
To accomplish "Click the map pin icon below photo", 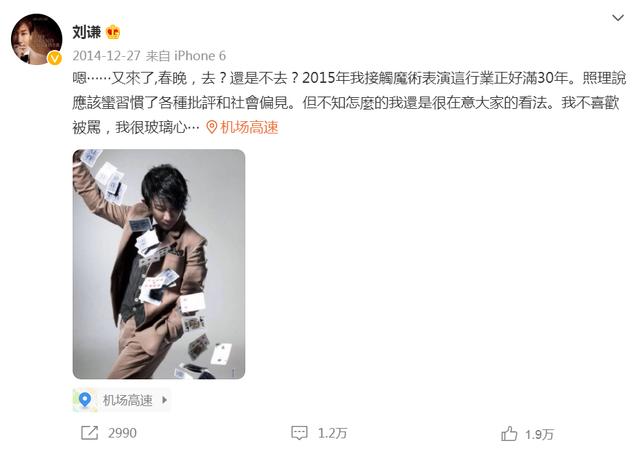I will [84, 400].
